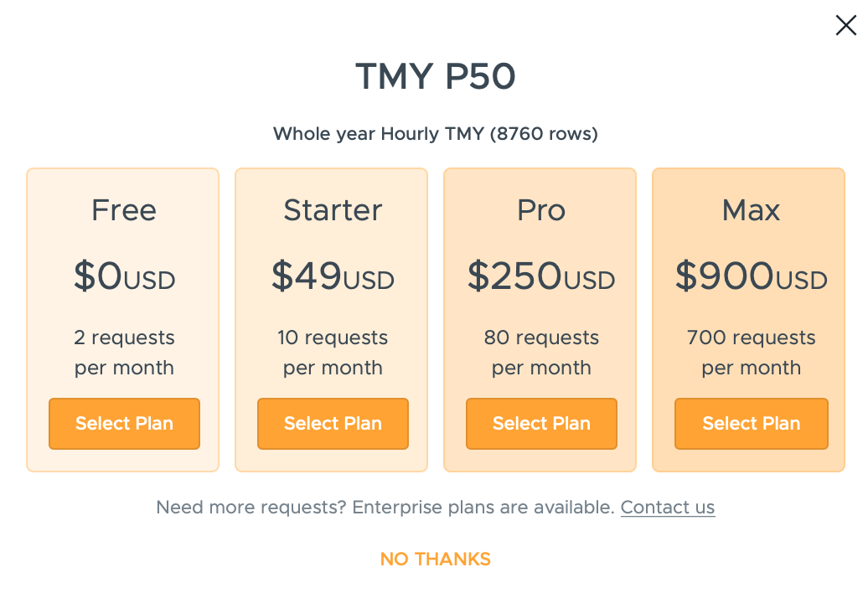Screen dimensions: 868x598
Task: Click the TMY P50 dialog title
Action: (435, 77)
